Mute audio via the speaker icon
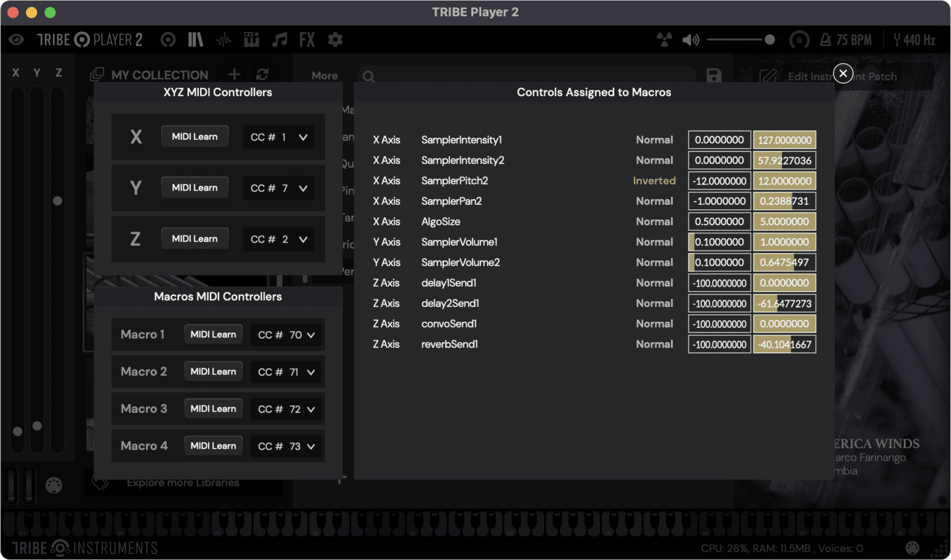This screenshot has height=560, width=951. pyautogui.click(x=690, y=40)
